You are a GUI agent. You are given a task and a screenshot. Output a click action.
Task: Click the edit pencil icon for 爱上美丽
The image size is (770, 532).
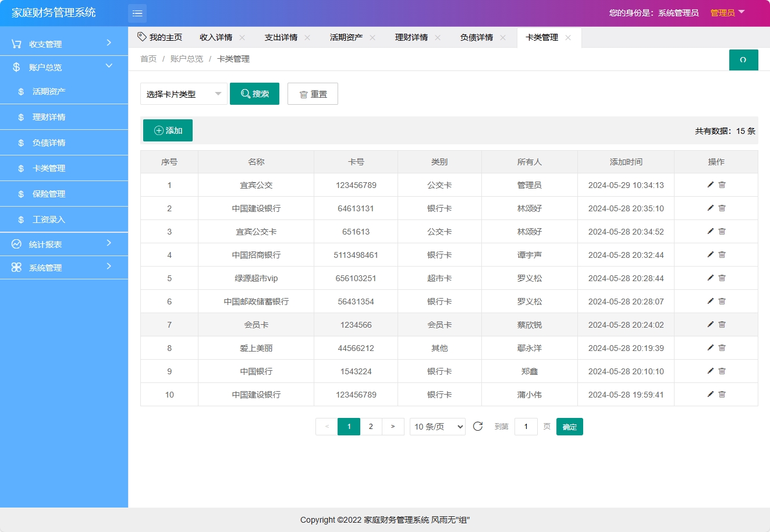[x=710, y=347]
